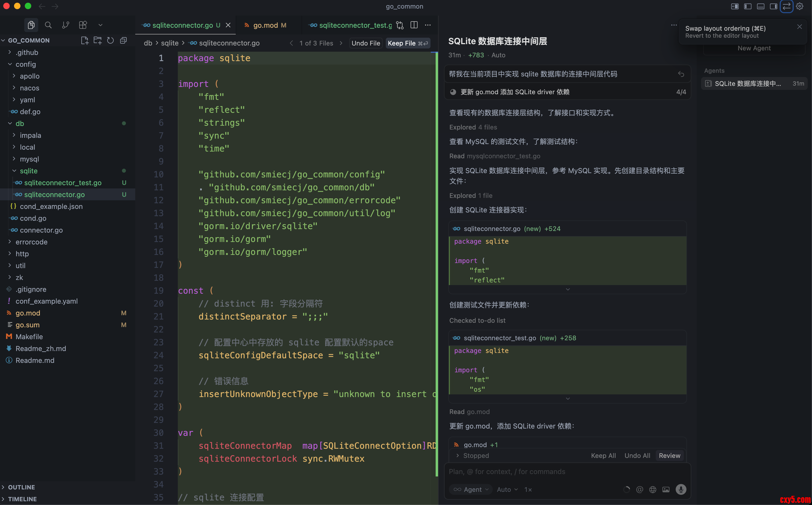Toggle swap layout ordering button
Viewport: 812px width, 505px height.
coord(786,6)
